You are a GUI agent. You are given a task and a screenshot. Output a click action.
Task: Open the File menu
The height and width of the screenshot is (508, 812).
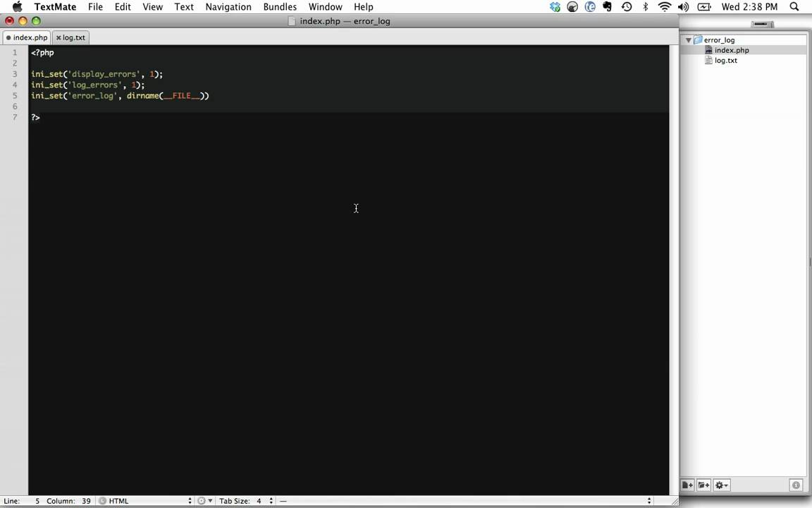point(95,7)
